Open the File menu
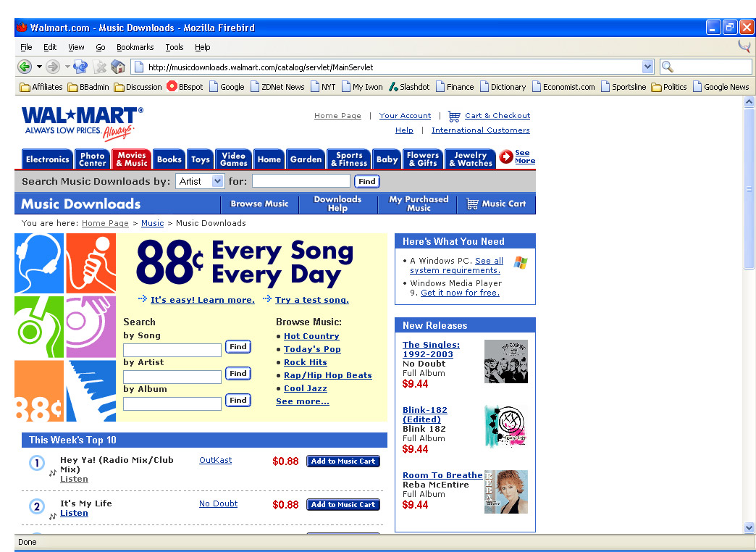The height and width of the screenshot is (552, 756). tap(26, 47)
